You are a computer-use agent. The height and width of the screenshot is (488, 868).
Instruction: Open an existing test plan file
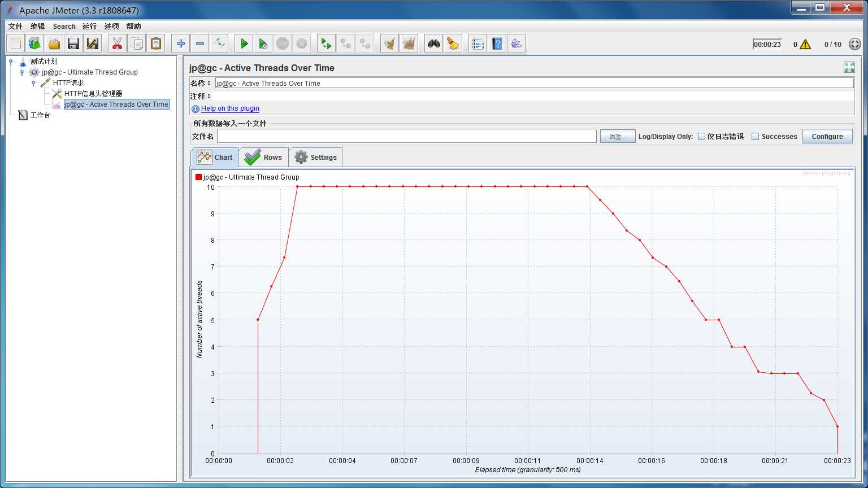point(54,43)
